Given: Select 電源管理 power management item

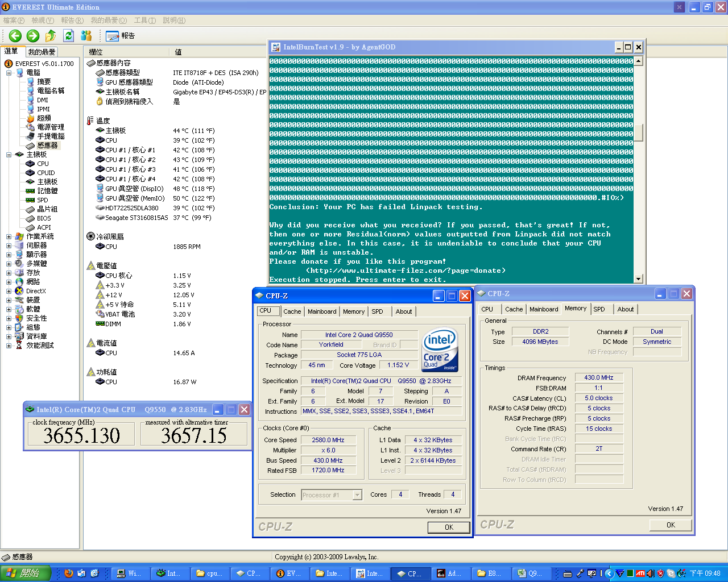Looking at the screenshot, I should [x=51, y=127].
